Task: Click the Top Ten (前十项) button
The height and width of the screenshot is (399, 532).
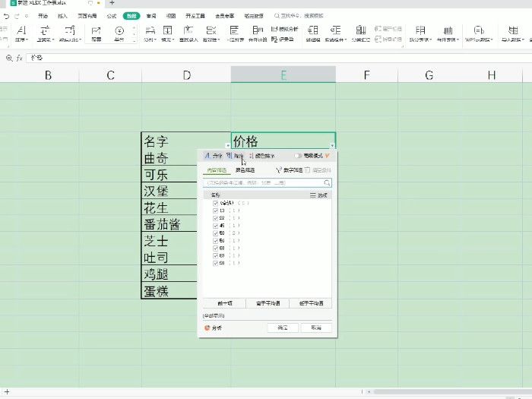Action: pyautogui.click(x=224, y=303)
